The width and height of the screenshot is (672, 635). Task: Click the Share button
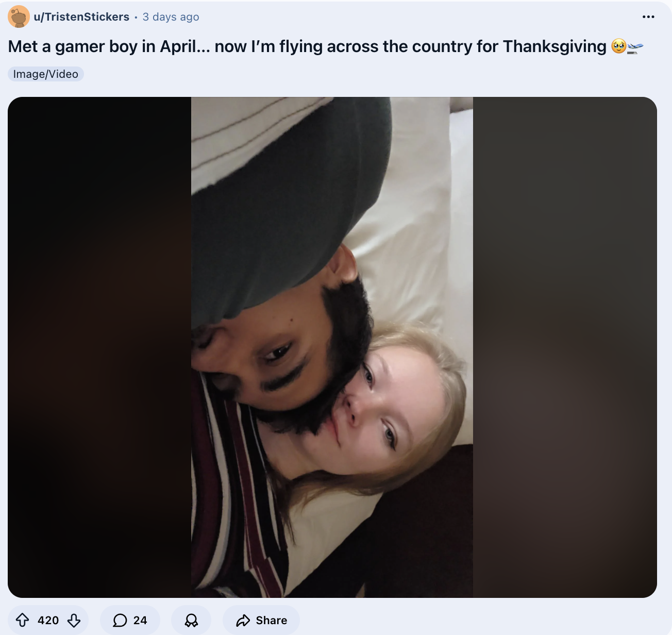[261, 620]
